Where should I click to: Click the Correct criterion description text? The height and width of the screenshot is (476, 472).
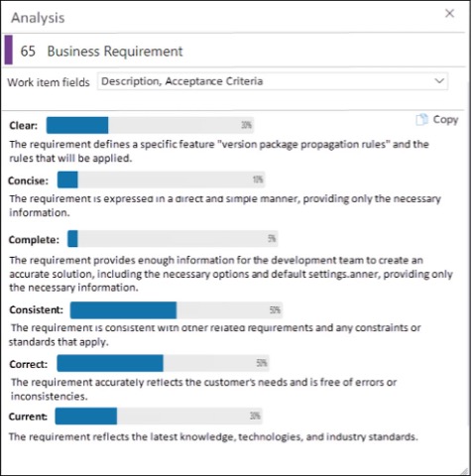203,390
